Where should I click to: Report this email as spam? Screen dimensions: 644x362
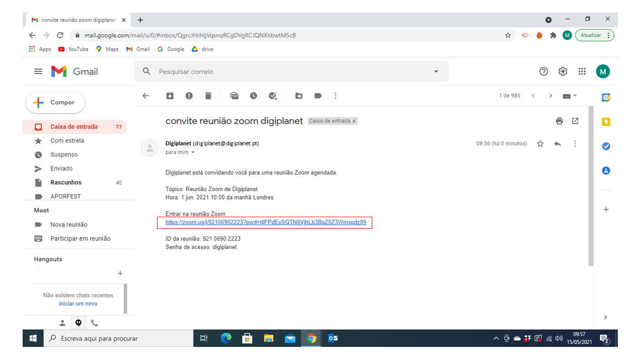(x=189, y=96)
